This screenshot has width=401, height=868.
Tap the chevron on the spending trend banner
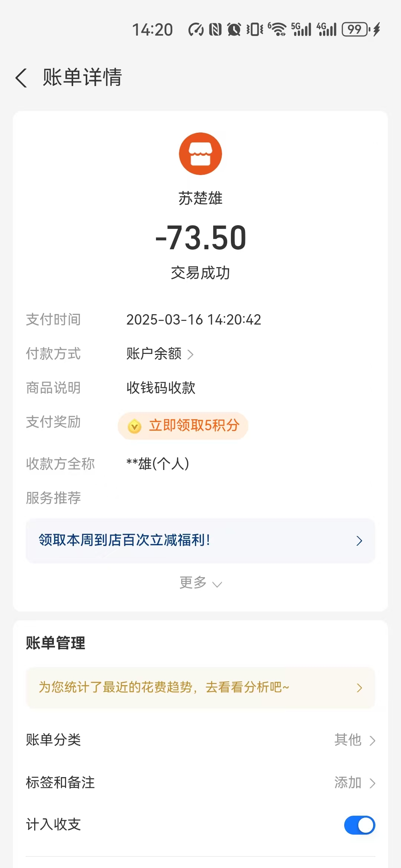[359, 688]
